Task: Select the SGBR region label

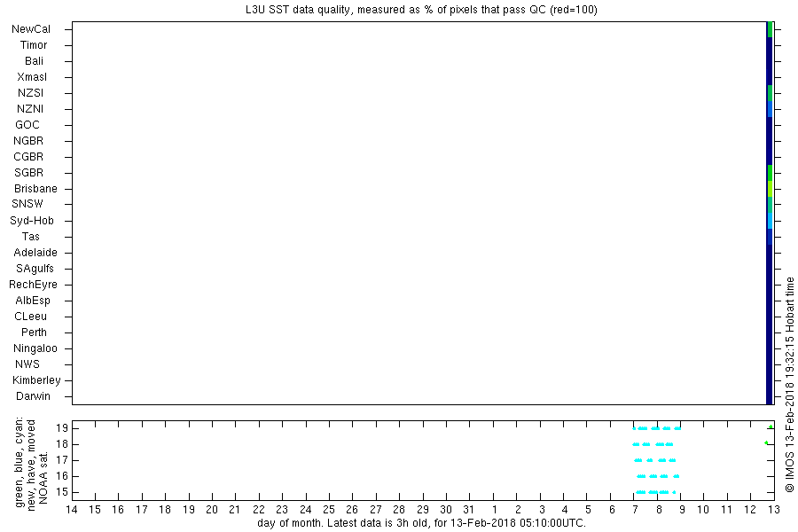Action: [29, 173]
